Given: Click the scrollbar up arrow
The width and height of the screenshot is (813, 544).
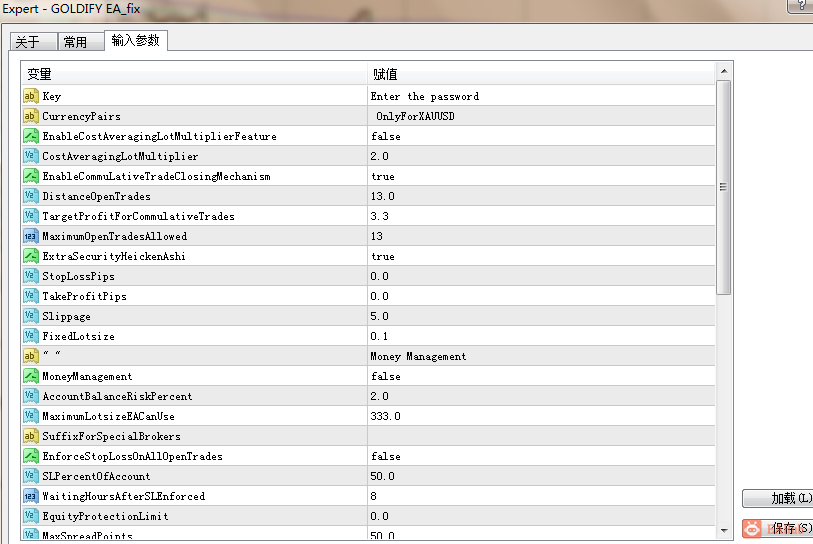Looking at the screenshot, I should [x=724, y=71].
